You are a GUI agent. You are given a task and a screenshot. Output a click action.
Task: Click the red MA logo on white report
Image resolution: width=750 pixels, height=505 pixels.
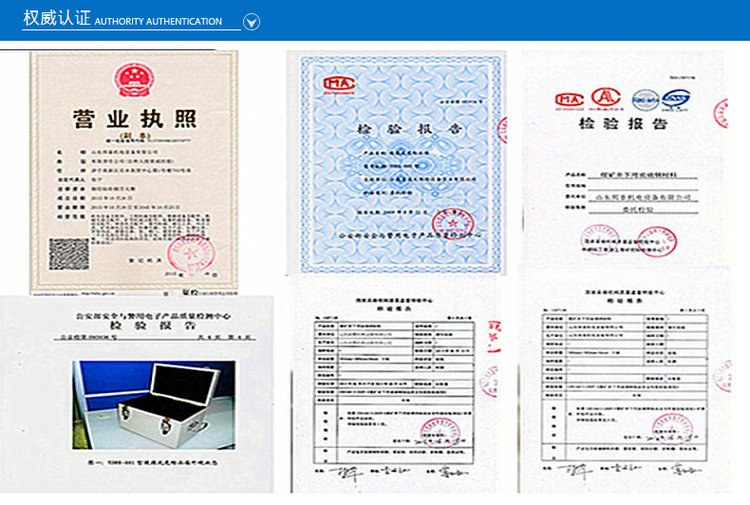pos(570,99)
